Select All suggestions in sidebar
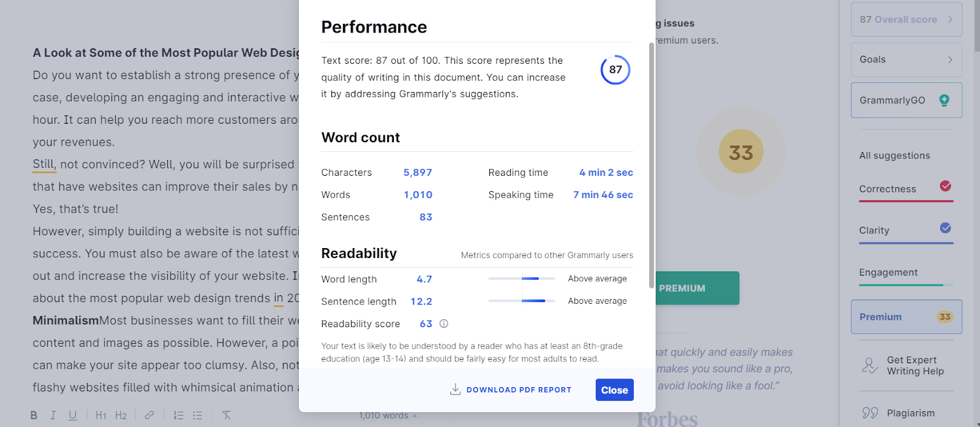The height and width of the screenshot is (427, 980). click(894, 156)
